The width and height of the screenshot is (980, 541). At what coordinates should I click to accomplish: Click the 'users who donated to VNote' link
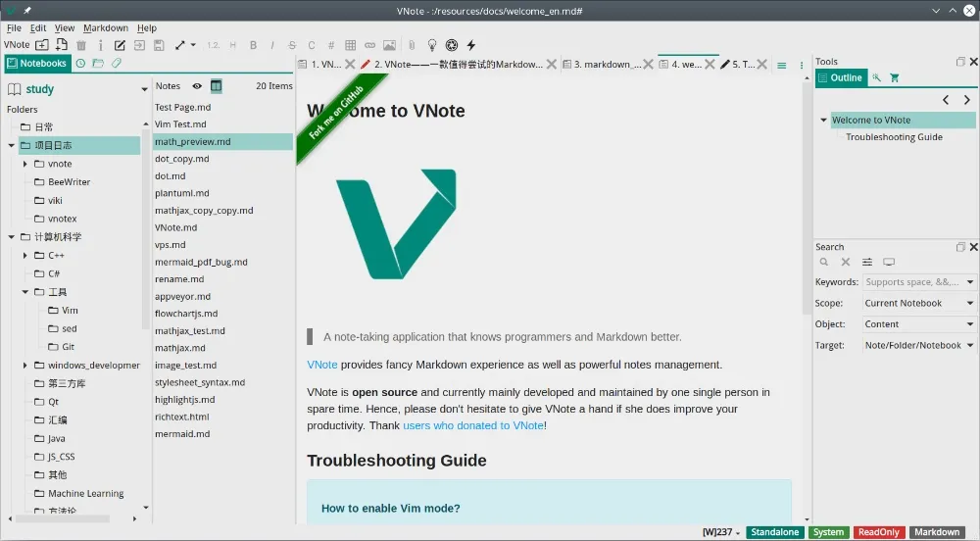473,425
